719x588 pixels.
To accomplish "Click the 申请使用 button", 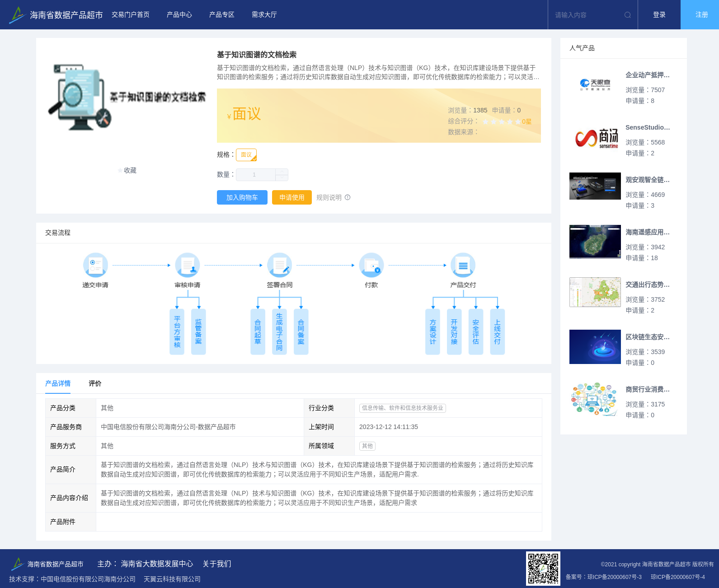I will (x=292, y=197).
